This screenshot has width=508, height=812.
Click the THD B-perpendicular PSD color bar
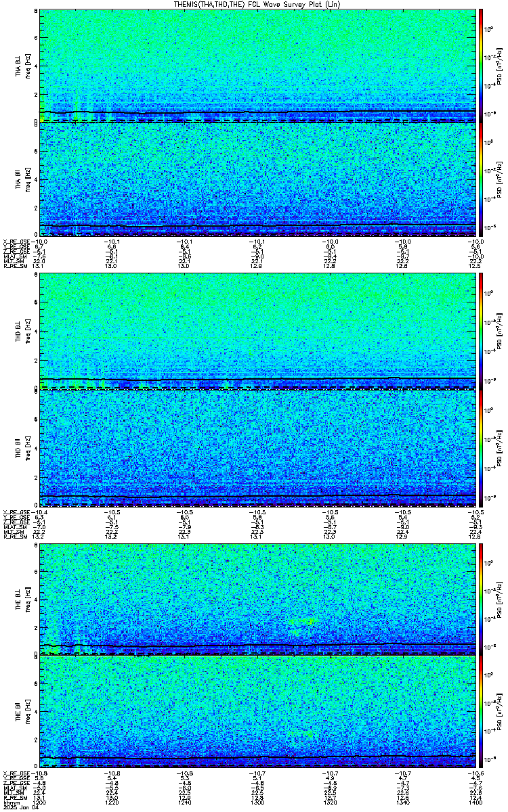482,332
